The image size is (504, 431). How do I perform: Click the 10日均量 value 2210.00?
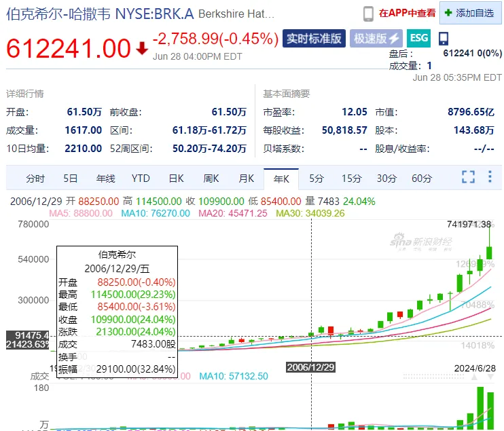click(x=84, y=149)
